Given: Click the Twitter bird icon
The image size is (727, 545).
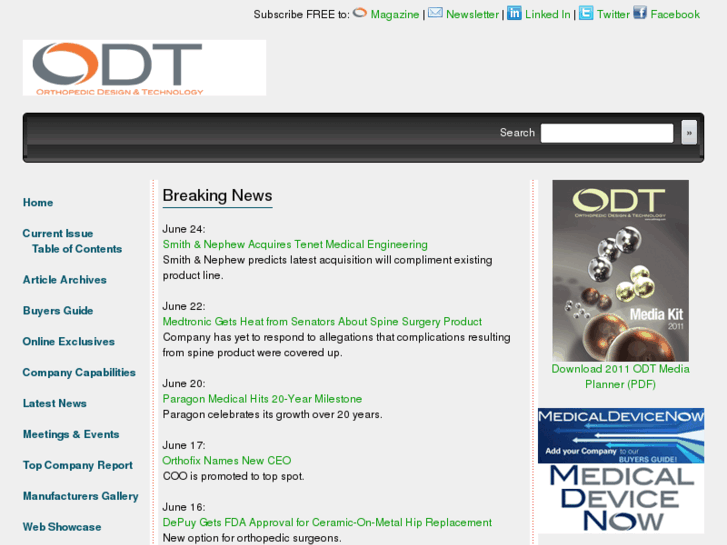Looking at the screenshot, I should (586, 13).
